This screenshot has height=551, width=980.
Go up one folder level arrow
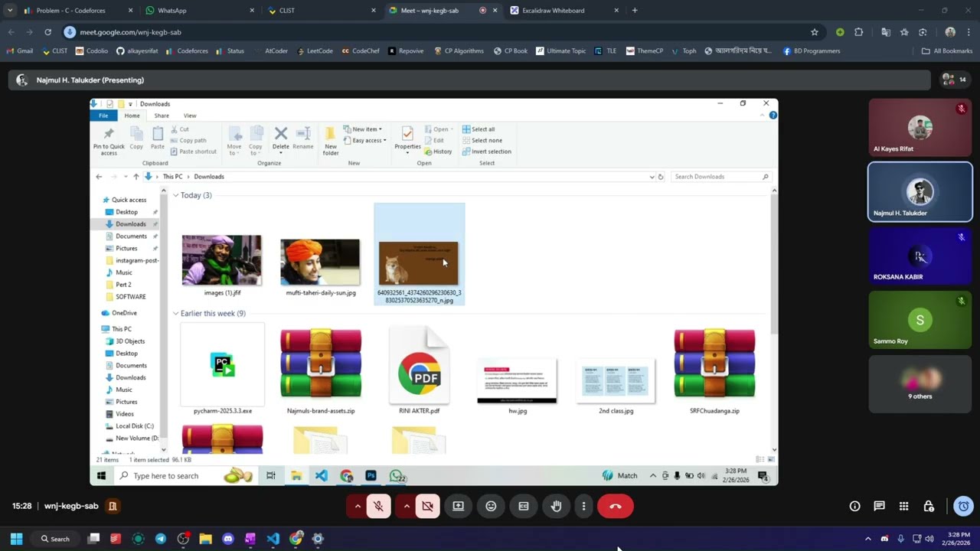pos(136,177)
